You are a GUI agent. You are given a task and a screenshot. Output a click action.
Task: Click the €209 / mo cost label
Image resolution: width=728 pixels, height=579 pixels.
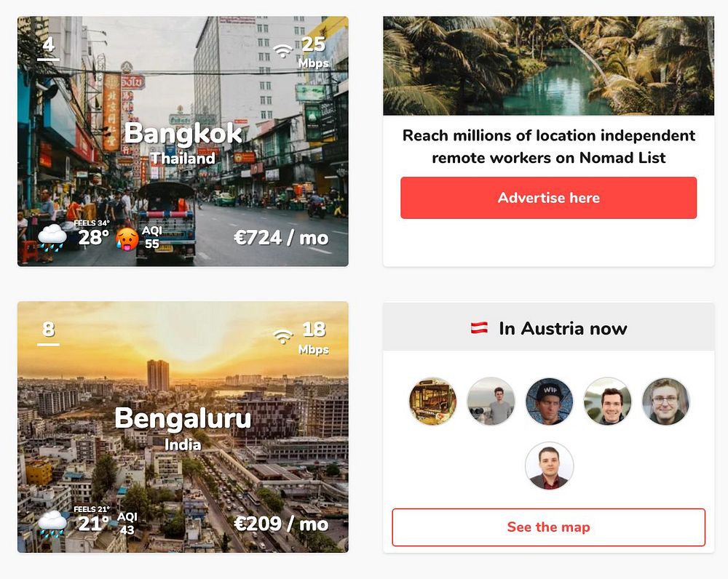[281, 524]
